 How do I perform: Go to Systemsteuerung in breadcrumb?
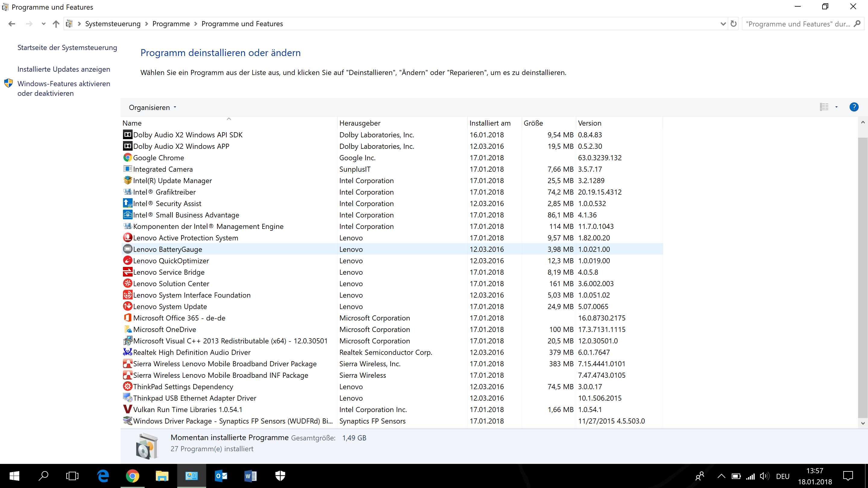(x=112, y=24)
